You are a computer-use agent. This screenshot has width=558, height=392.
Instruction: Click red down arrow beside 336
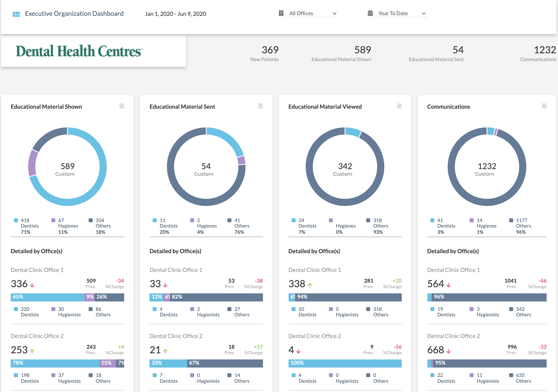32,285
